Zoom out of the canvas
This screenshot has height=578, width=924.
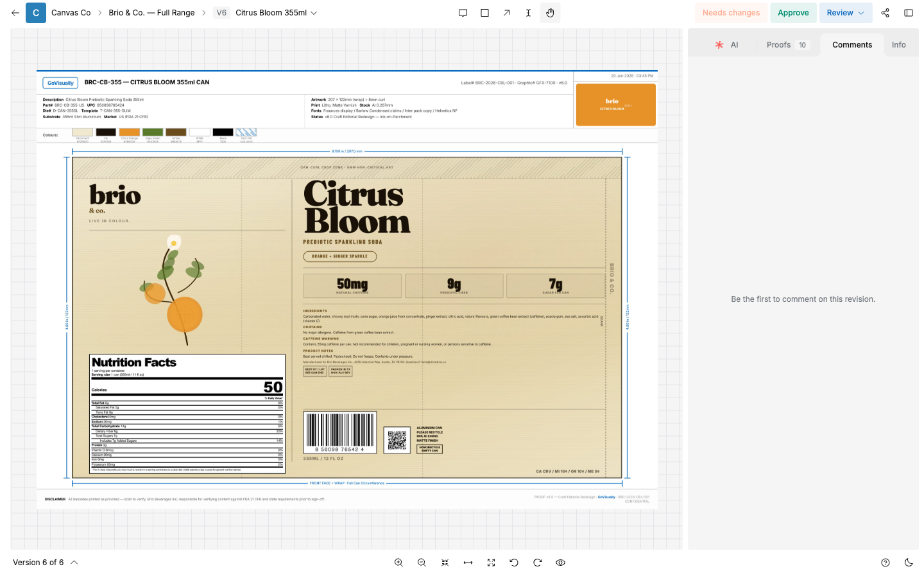(x=422, y=563)
